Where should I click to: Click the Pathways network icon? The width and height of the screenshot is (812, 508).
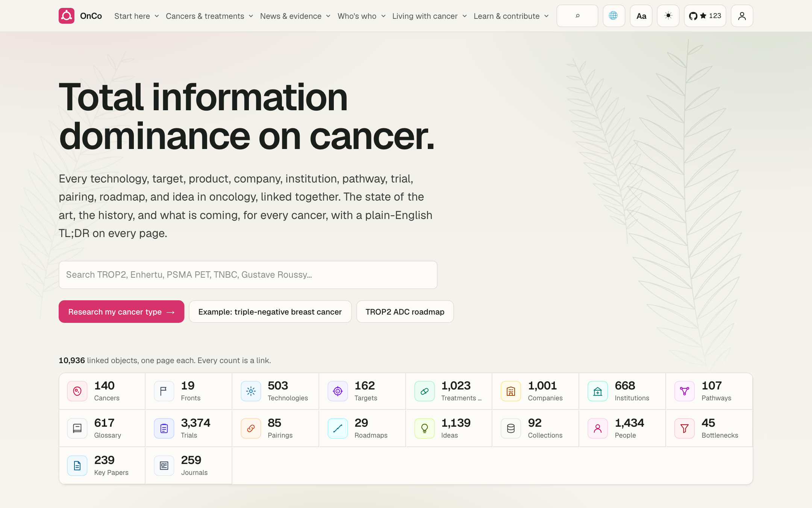tap(685, 391)
